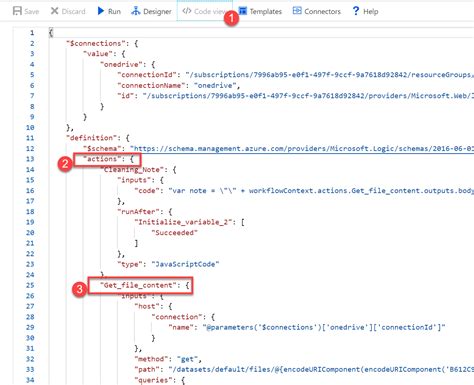
Task: Click line number 25 in the gutter
Action: tap(30, 285)
